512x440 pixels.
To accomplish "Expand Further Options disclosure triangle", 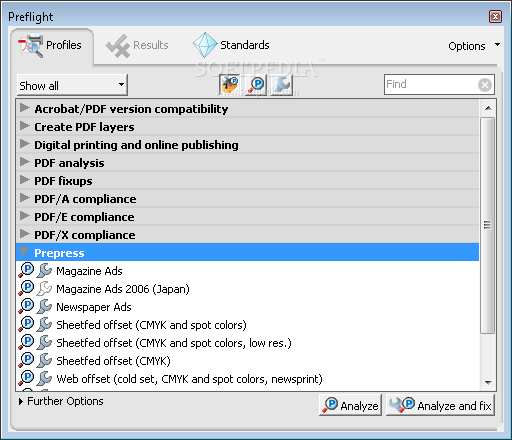I will (x=21, y=401).
